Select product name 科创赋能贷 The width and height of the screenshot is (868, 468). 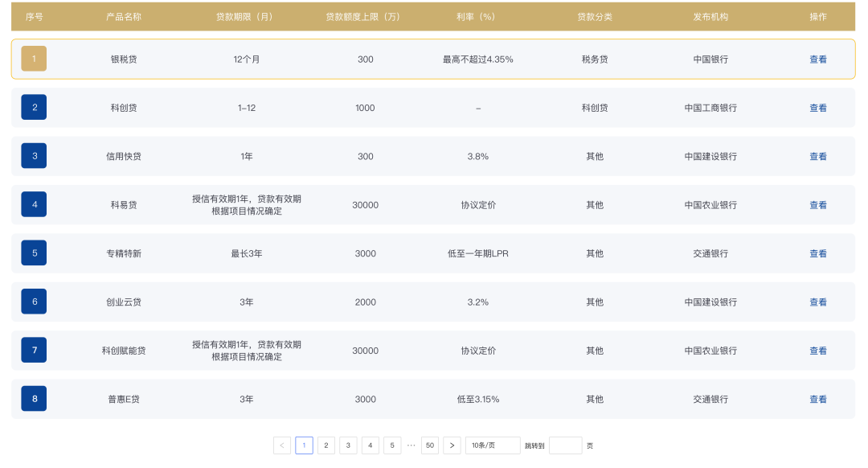124,351
